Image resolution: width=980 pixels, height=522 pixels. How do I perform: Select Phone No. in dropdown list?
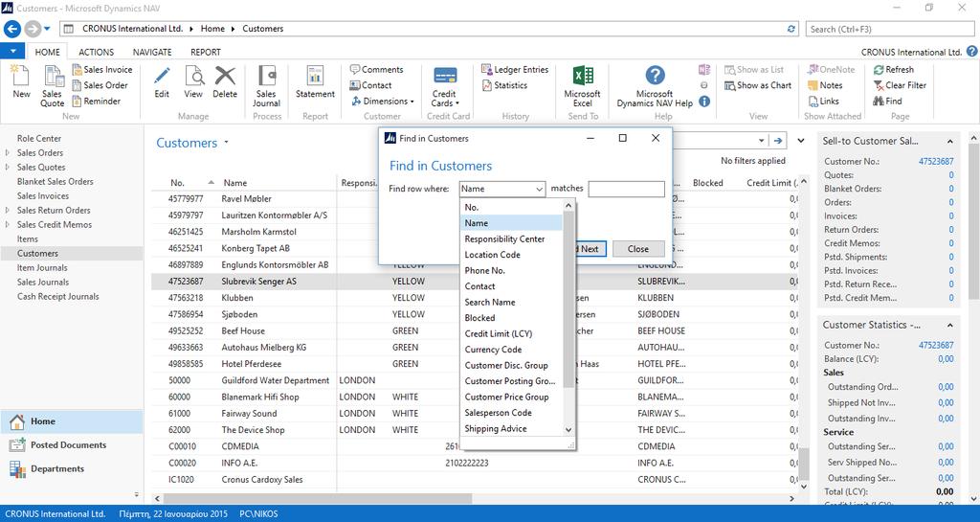click(511, 271)
